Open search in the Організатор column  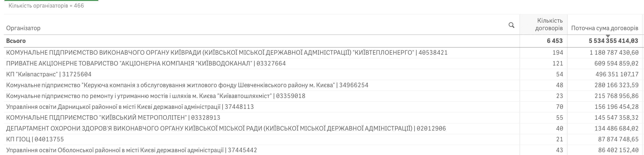[x=512, y=25]
